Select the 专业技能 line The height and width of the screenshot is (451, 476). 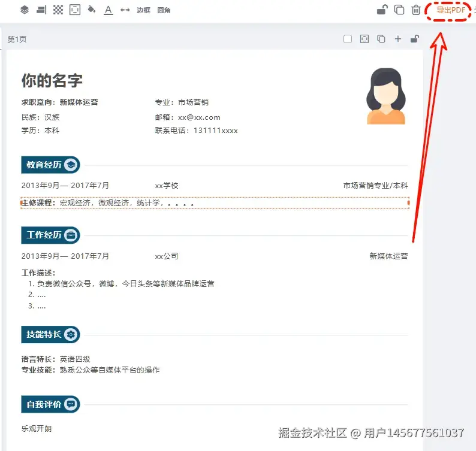91,370
